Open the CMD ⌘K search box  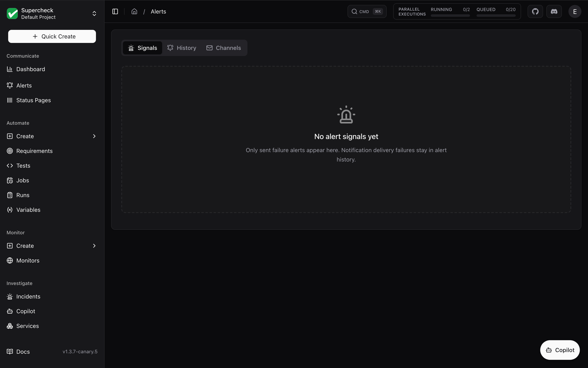pos(367,11)
